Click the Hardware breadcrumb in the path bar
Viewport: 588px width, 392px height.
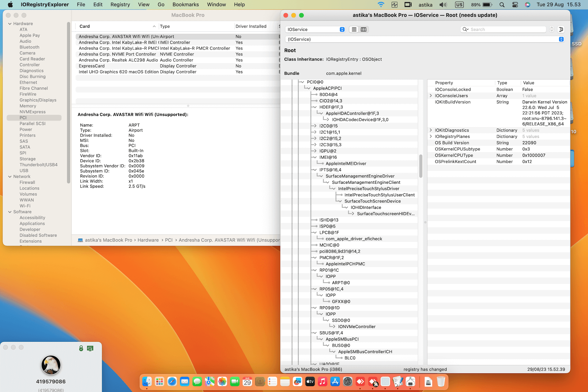click(148, 240)
